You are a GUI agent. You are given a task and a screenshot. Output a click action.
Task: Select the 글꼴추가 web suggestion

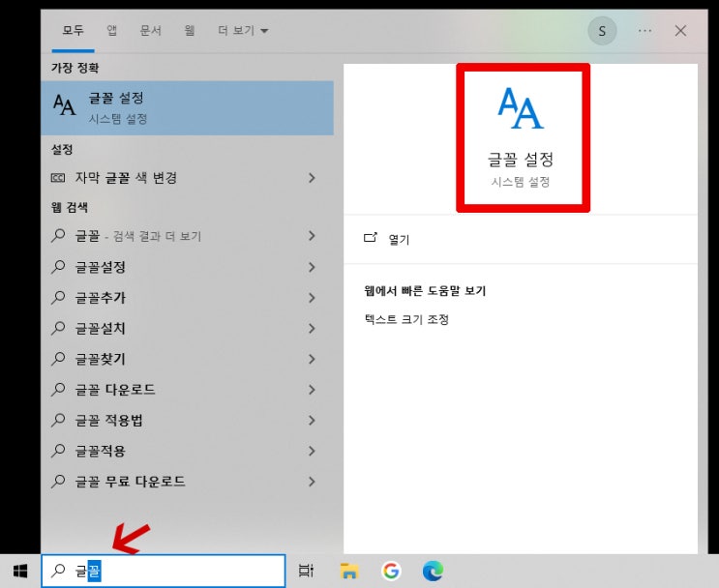pyautogui.click(x=187, y=298)
